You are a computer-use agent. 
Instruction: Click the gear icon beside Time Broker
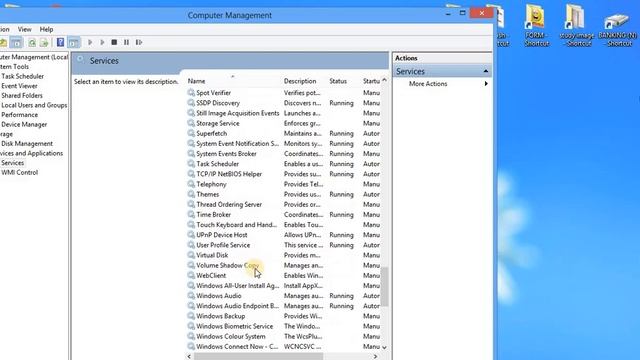click(x=191, y=215)
